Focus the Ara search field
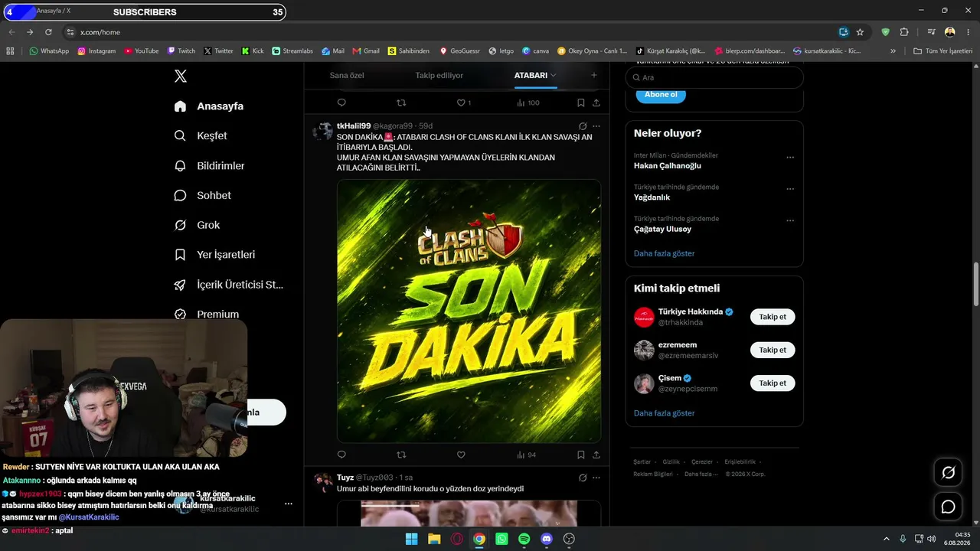 click(x=714, y=77)
